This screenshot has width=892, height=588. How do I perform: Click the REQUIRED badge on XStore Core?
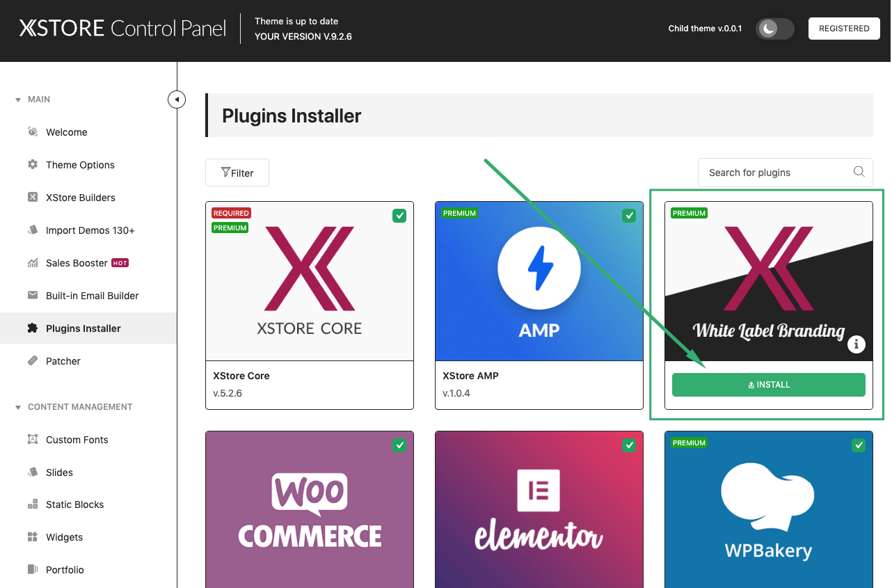231,213
